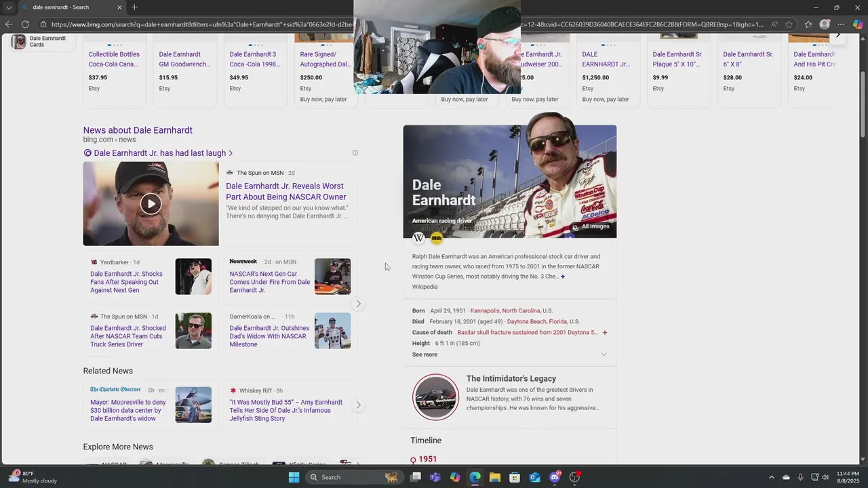Open 'Shocked After NASCAR Team Cuts Truck Series Driver'
This screenshot has height=488, width=868.
pyautogui.click(x=128, y=336)
